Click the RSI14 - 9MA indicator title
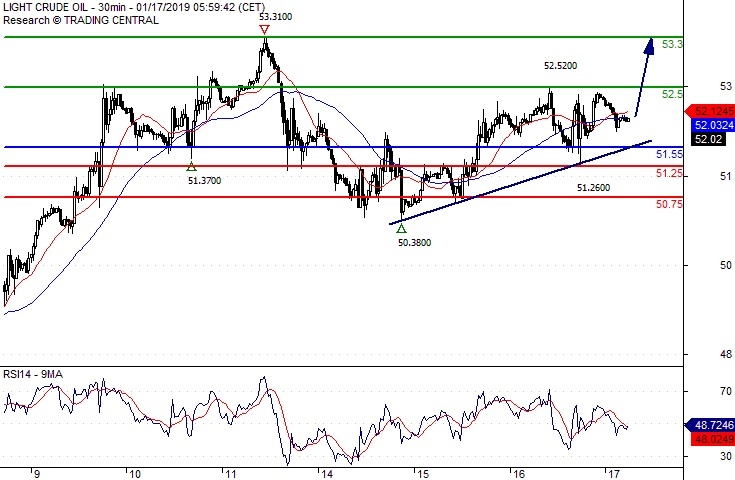 pos(33,375)
